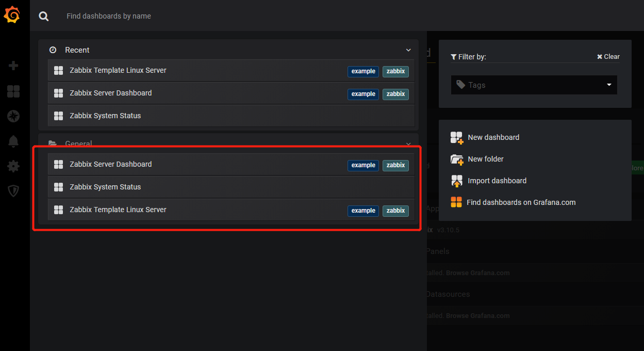The image size is (644, 351).
Task: Open the Configuration gear icon in sidebar
Action: (x=13, y=166)
